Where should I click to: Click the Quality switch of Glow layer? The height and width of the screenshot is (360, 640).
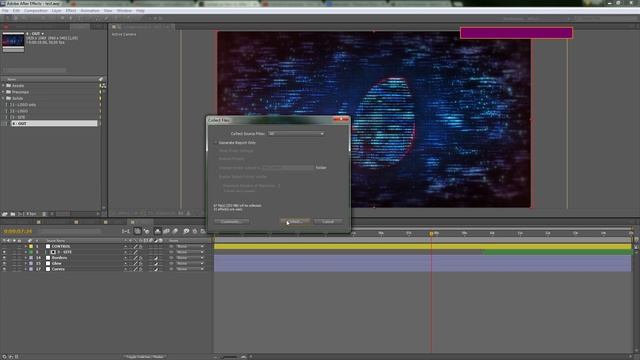136,264
